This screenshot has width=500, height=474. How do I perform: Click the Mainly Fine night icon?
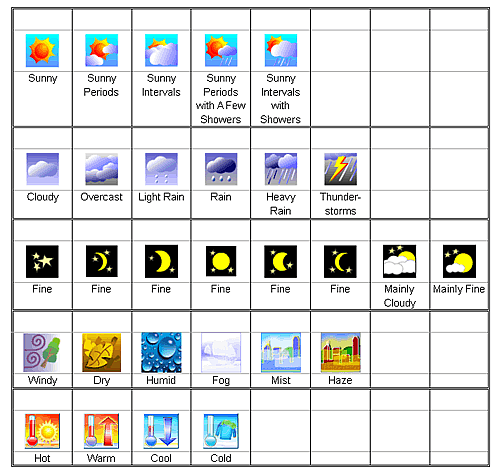[459, 261]
